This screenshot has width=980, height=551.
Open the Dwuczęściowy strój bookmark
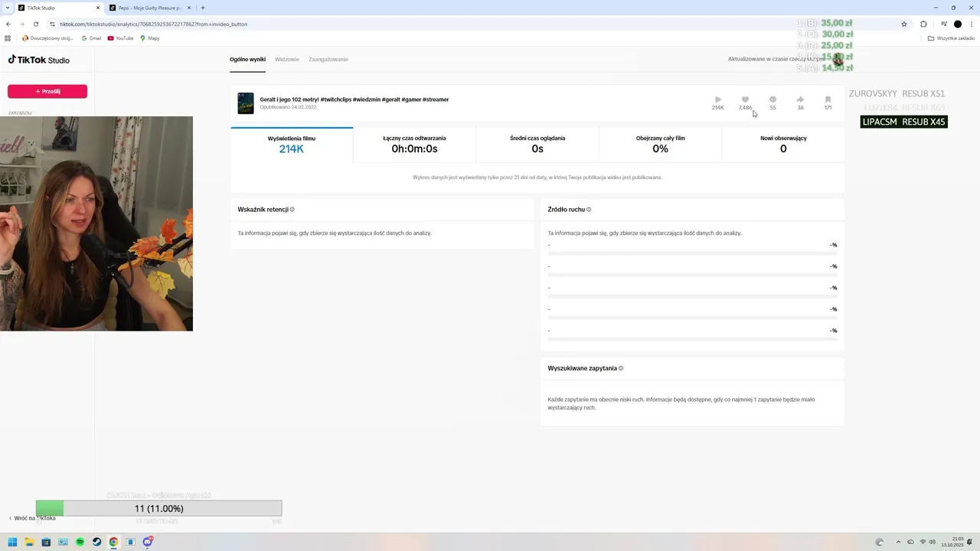coord(47,38)
